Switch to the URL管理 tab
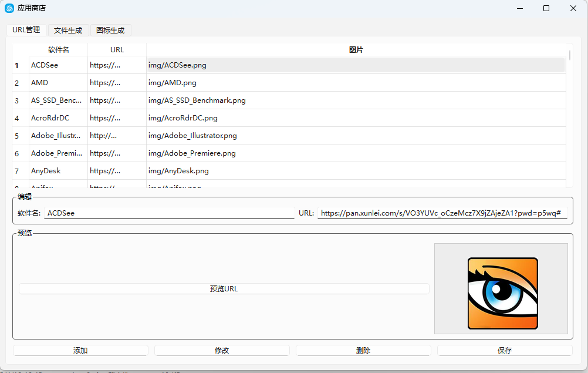 tap(26, 30)
